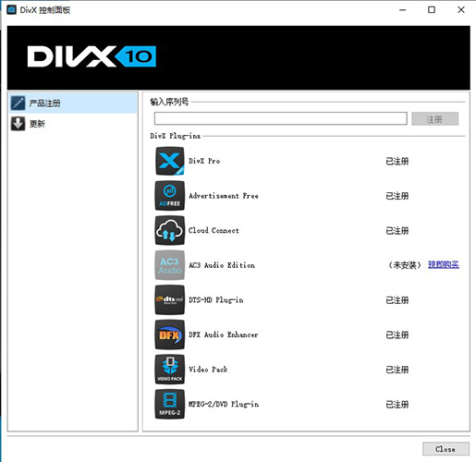Select the ADFREE Advertisement Free icon

170,196
